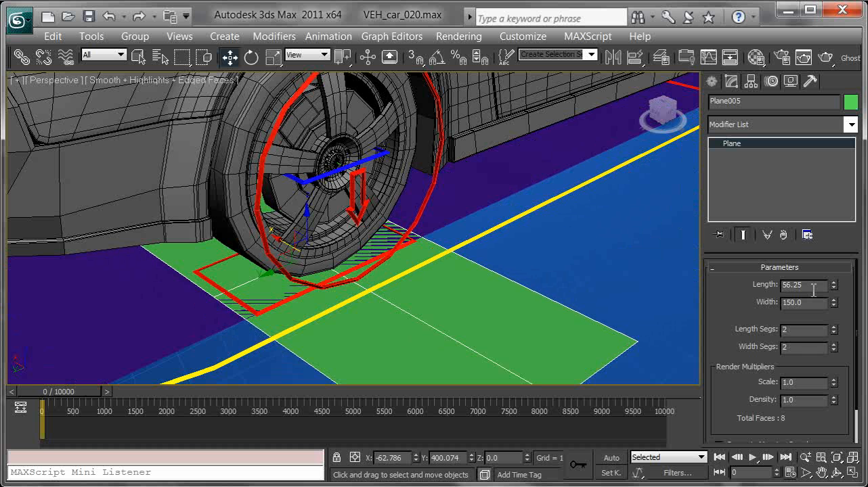Open Render Setup teapot icon

[782, 57]
